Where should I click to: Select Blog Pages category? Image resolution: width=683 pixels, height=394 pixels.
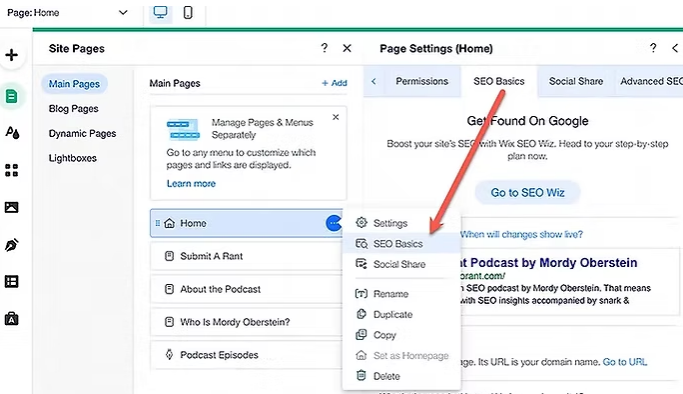[74, 108]
